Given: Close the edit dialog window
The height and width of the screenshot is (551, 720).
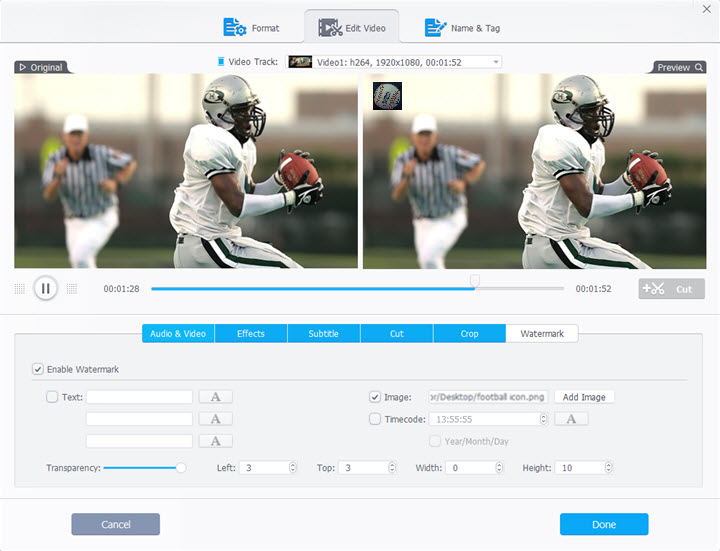Looking at the screenshot, I should tap(707, 9).
